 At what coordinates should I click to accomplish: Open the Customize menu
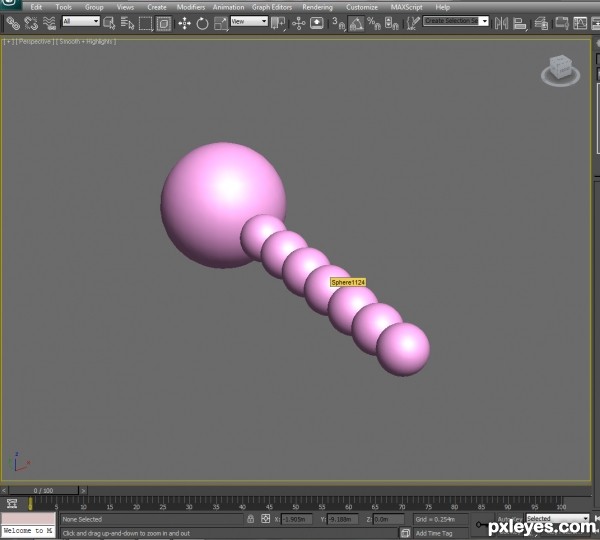point(362,7)
